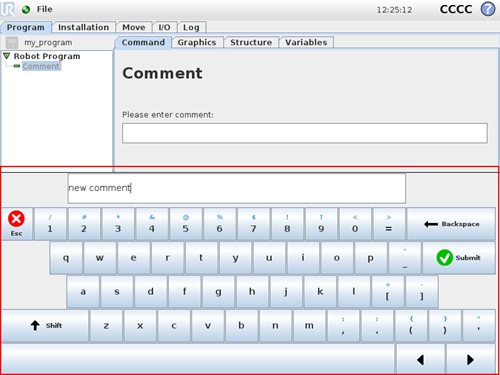Select the Comment node in program tree
The height and width of the screenshot is (375, 500).
click(x=41, y=66)
